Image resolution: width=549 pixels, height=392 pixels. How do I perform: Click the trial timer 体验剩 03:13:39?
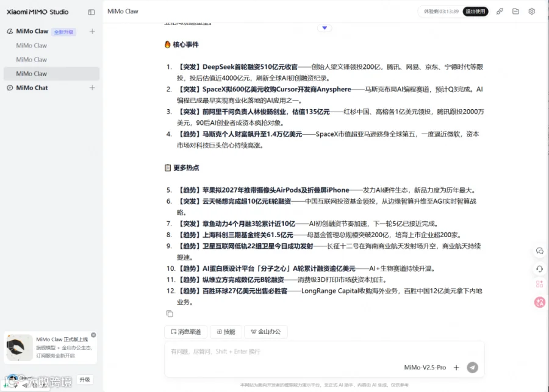coord(441,12)
